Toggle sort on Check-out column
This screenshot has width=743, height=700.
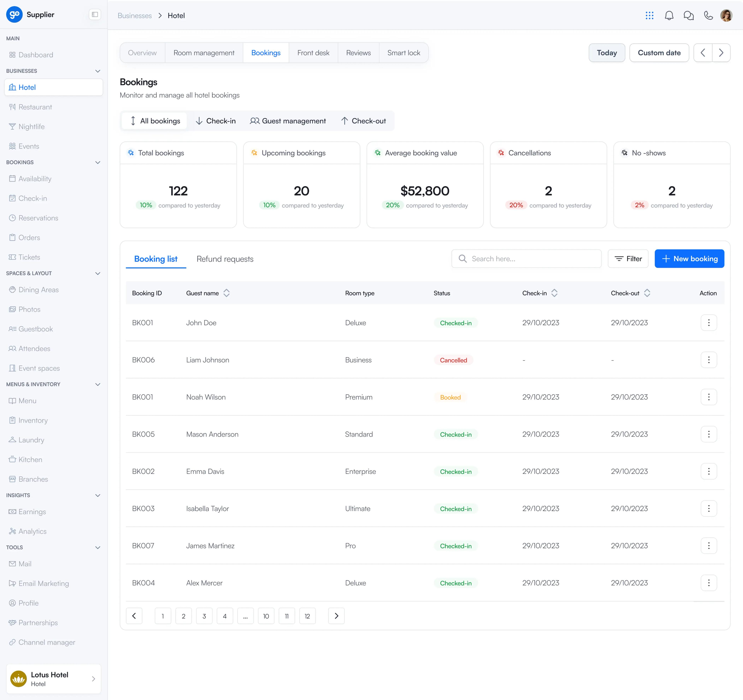tap(647, 293)
